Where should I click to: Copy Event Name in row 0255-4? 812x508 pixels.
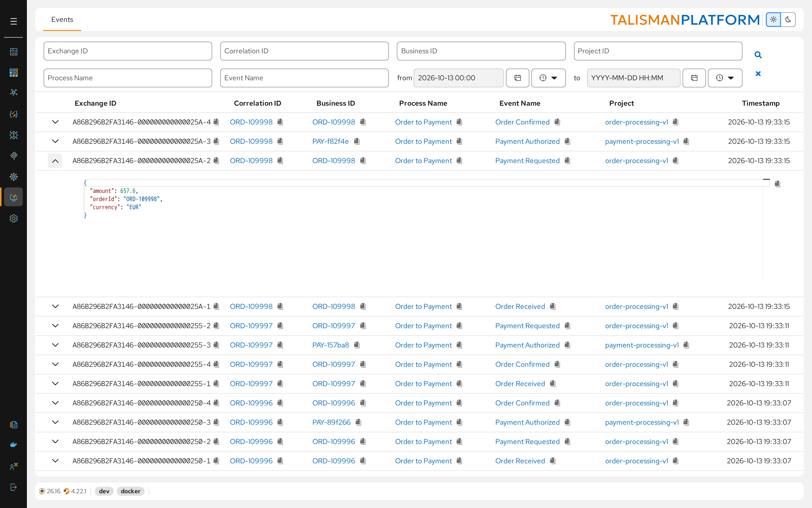[x=557, y=364]
